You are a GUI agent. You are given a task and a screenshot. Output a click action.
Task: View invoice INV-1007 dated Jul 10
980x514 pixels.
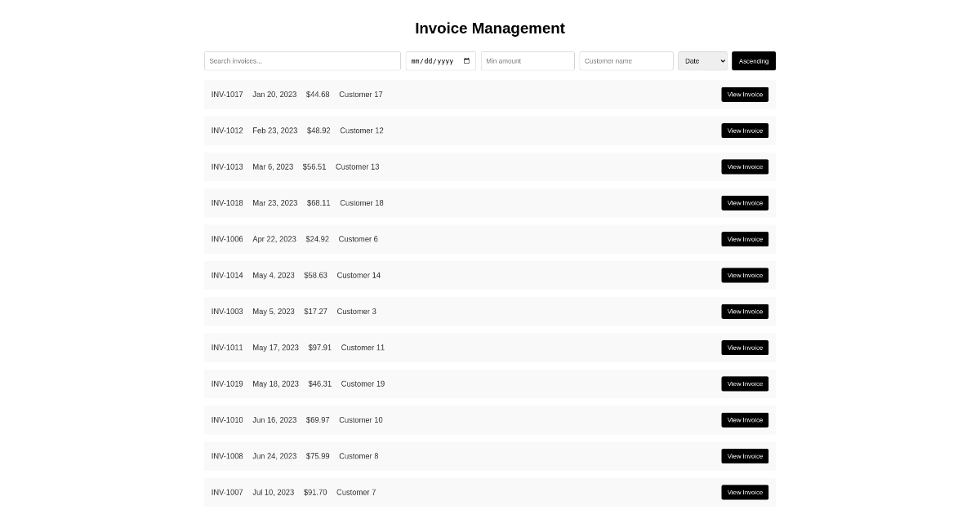coord(744,492)
